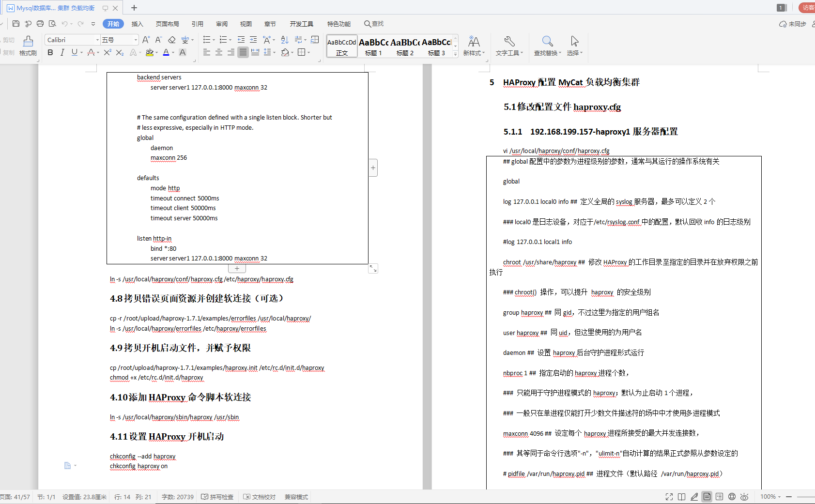Clear formatting with the eraser icon
The width and height of the screenshot is (815, 504).
click(x=171, y=40)
